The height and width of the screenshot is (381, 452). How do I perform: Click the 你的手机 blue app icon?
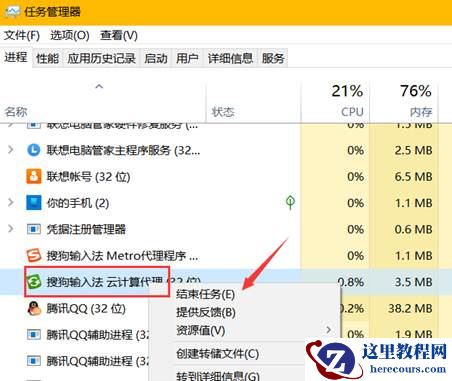[34, 203]
